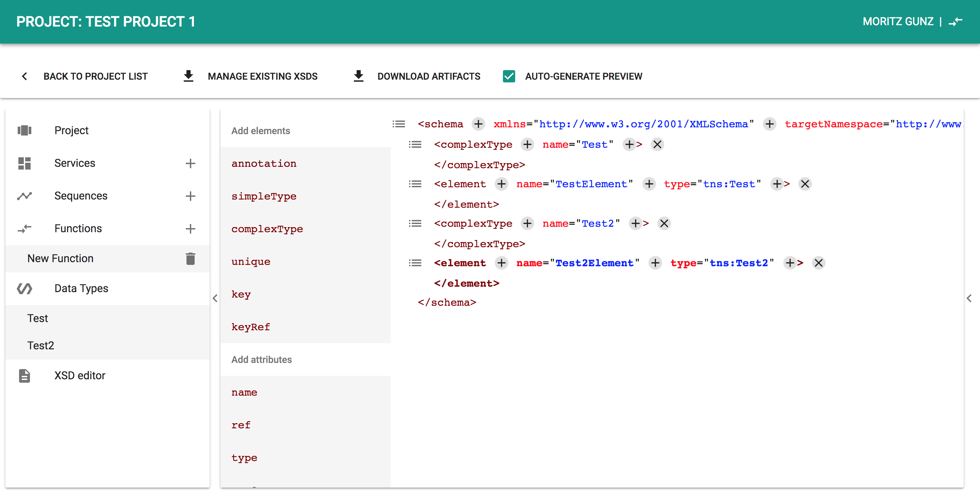Add key element
The height and width of the screenshot is (493, 980).
pos(306,295)
